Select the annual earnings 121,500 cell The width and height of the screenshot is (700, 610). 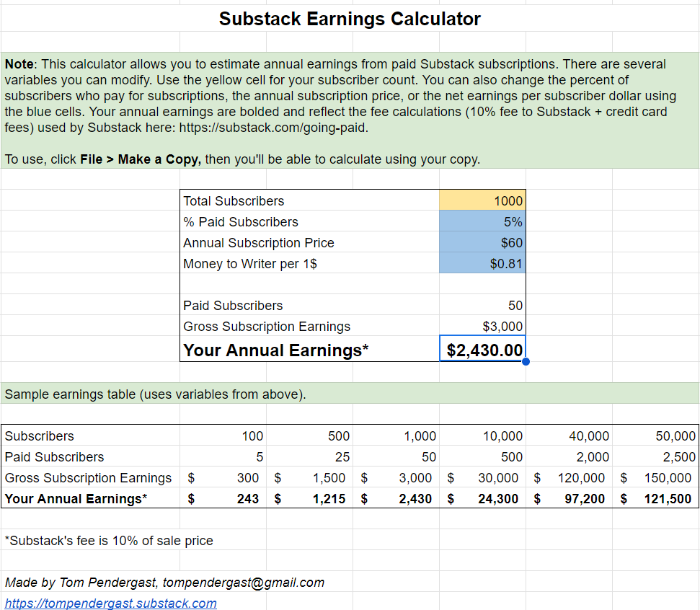tap(655, 498)
